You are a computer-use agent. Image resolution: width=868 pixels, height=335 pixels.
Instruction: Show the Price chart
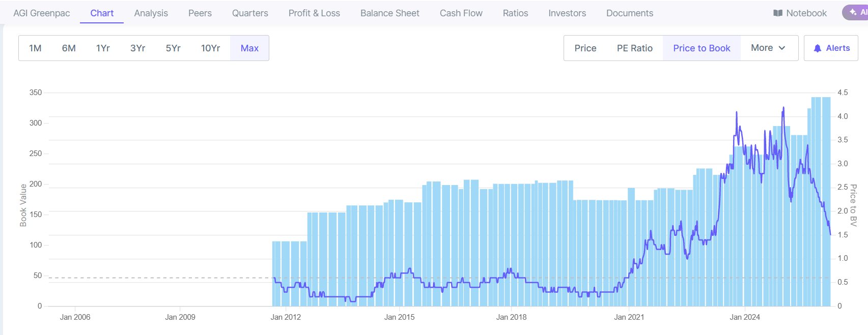click(x=585, y=48)
